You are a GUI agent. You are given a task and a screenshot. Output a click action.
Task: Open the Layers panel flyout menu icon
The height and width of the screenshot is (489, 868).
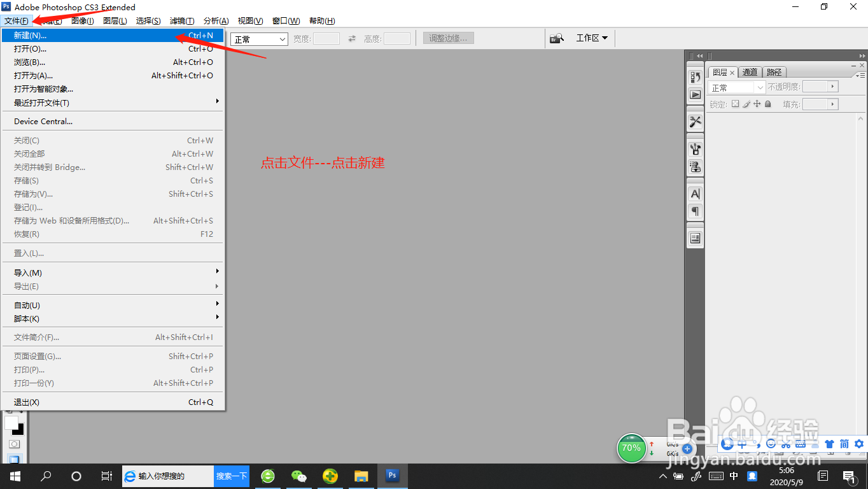tap(860, 75)
